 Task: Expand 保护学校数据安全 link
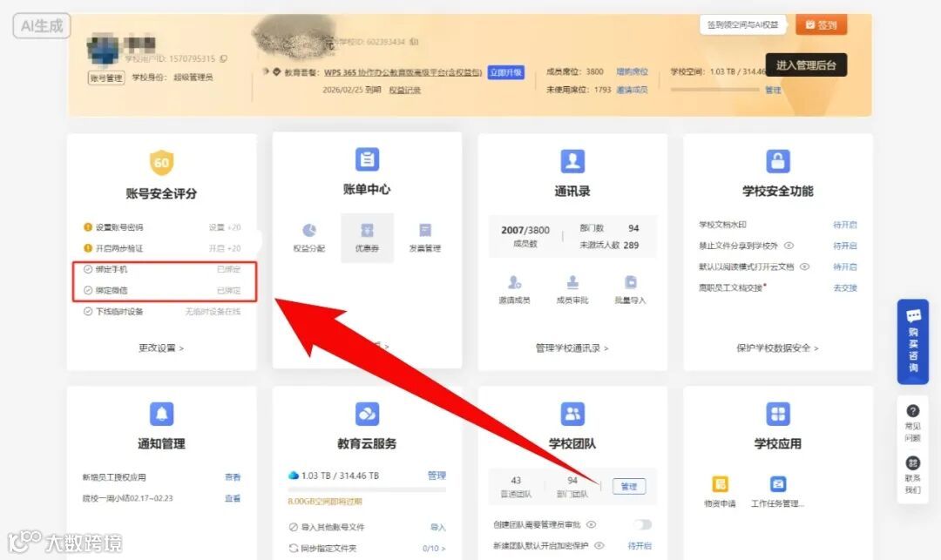point(777,347)
